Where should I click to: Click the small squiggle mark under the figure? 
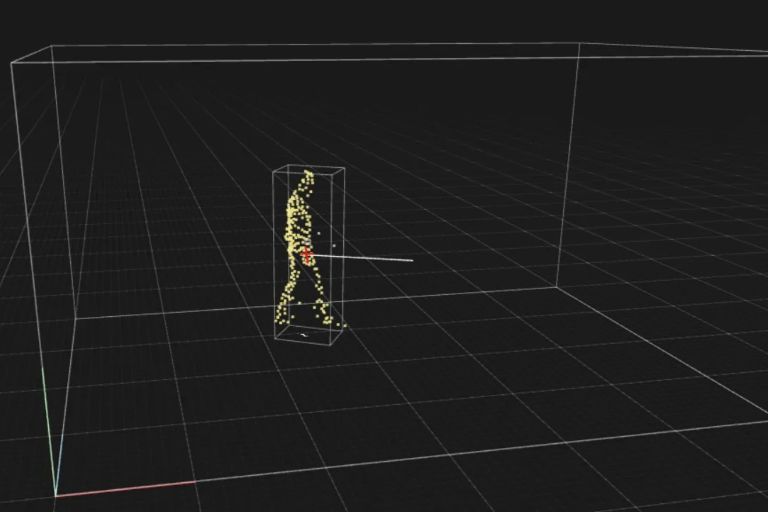pyautogui.click(x=303, y=335)
